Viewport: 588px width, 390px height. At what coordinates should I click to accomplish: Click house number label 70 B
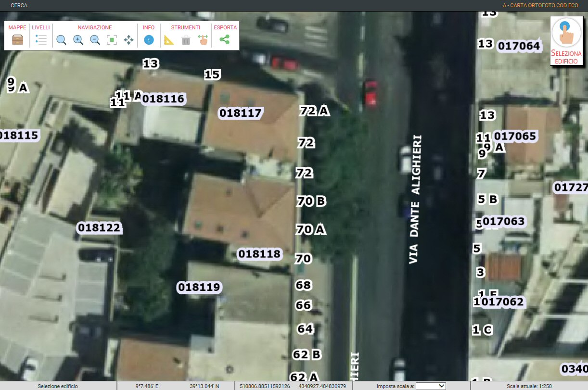point(311,201)
